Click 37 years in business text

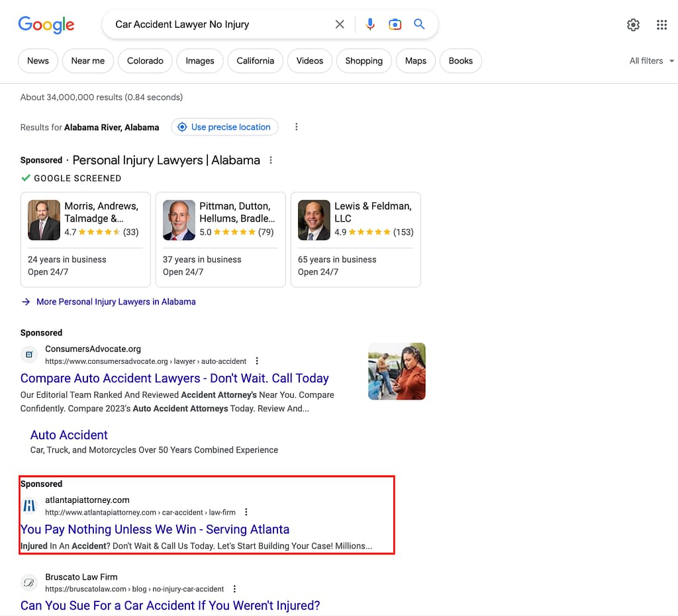(x=202, y=259)
